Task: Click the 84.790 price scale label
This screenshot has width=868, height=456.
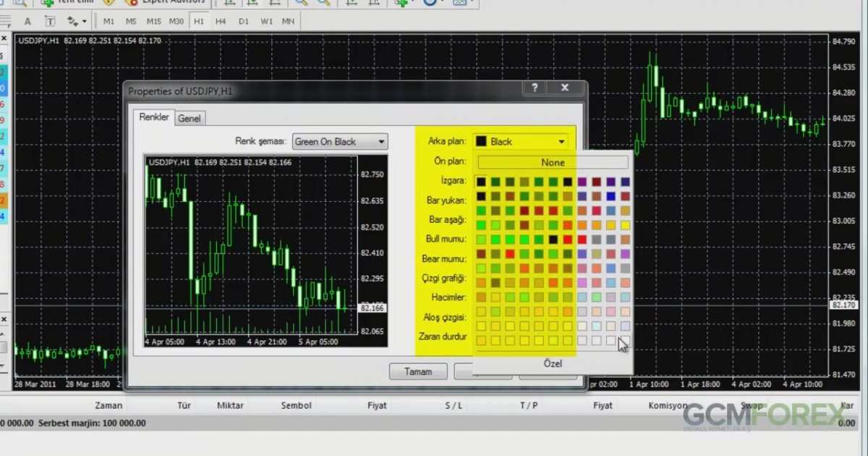Action: [845, 41]
